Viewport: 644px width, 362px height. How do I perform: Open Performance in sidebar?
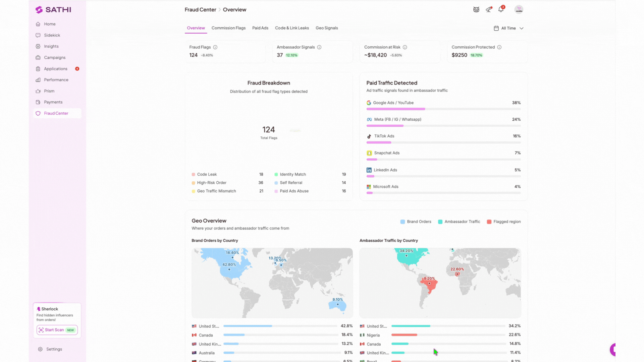[x=56, y=80]
